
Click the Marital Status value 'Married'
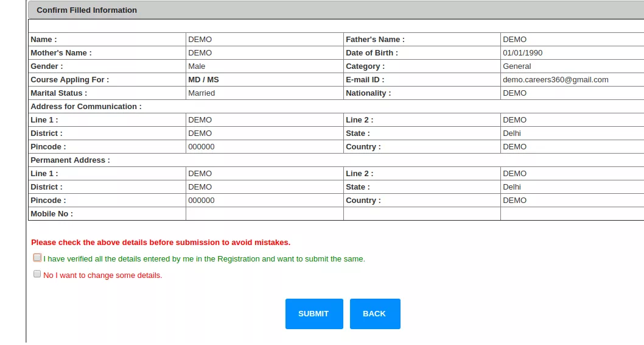(x=201, y=93)
